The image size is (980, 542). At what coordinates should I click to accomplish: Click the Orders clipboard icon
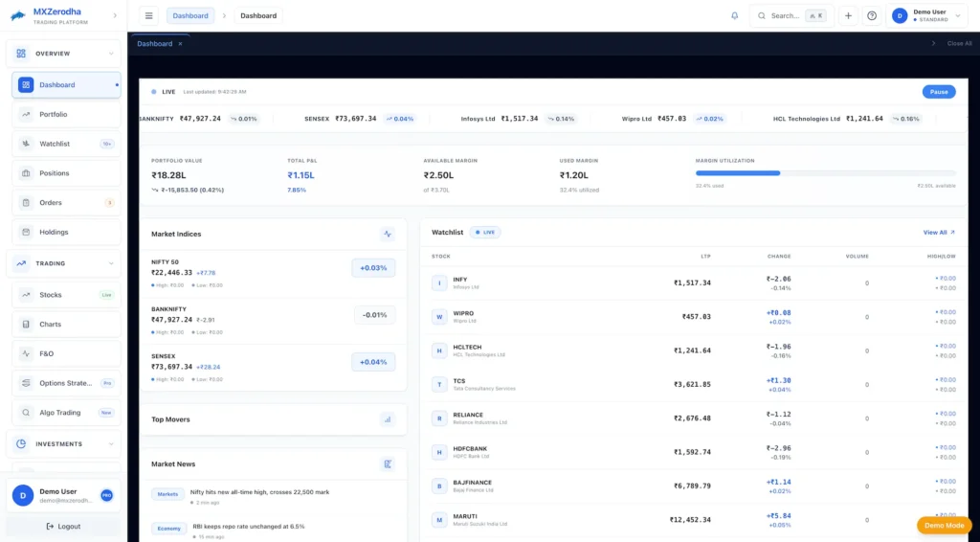pyautogui.click(x=26, y=203)
